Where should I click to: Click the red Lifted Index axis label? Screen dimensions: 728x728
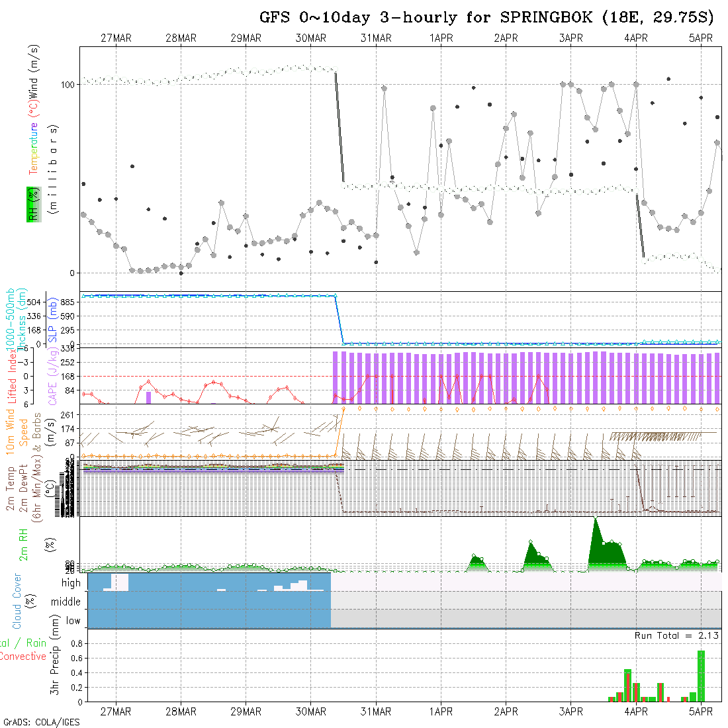coord(12,376)
